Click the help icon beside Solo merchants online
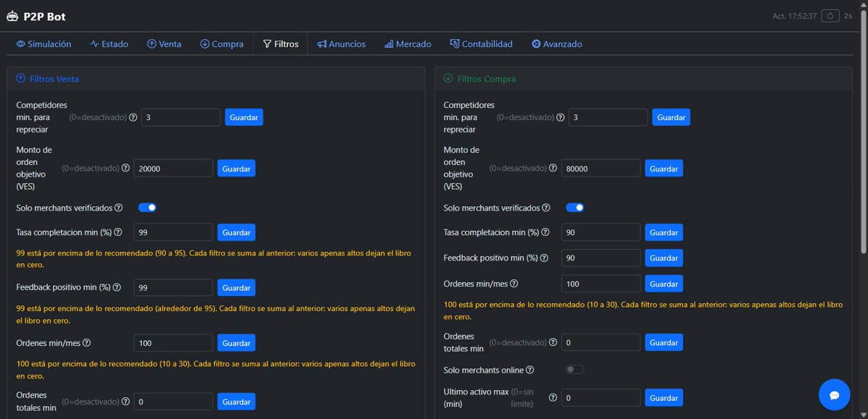This screenshot has height=419, width=868. [x=529, y=370]
